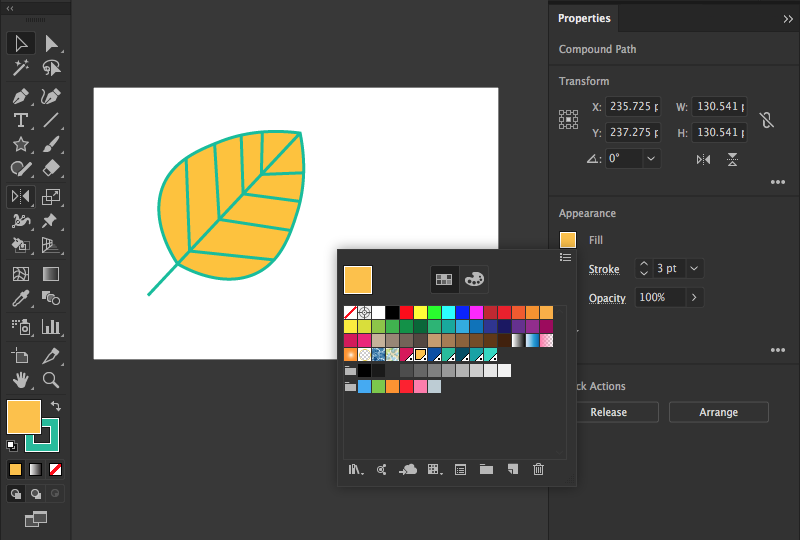Select the Hand tool
The height and width of the screenshot is (540, 800).
click(x=20, y=380)
